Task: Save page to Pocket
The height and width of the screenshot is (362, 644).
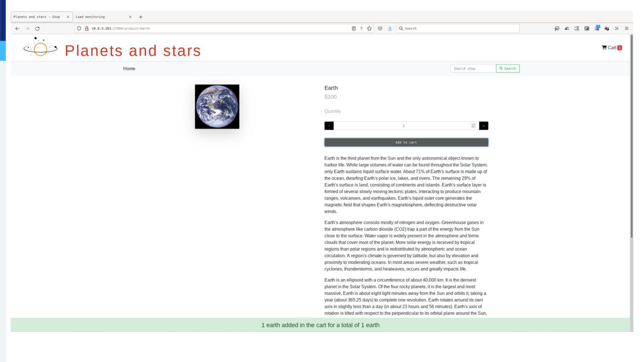Action: coord(380,29)
